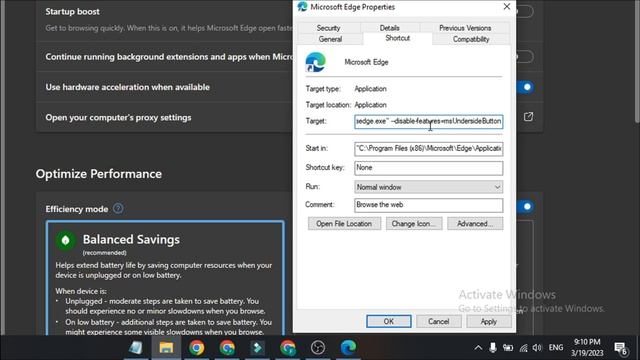This screenshot has width=640, height=360.
Task: Click the Change Icon button
Action: (414, 224)
